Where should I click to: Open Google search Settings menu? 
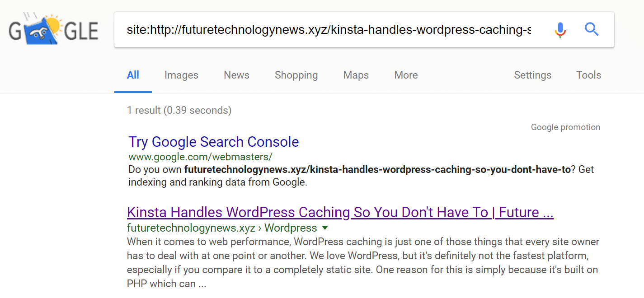pyautogui.click(x=532, y=75)
